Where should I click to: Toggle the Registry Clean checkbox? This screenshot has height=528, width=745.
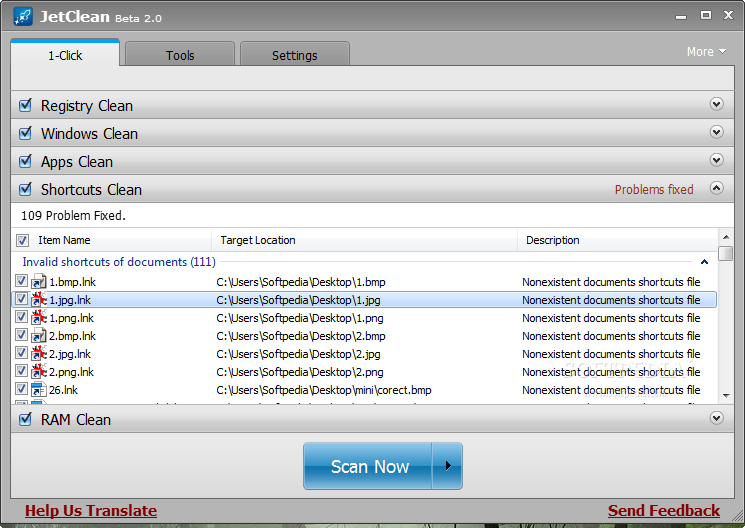pos(25,105)
